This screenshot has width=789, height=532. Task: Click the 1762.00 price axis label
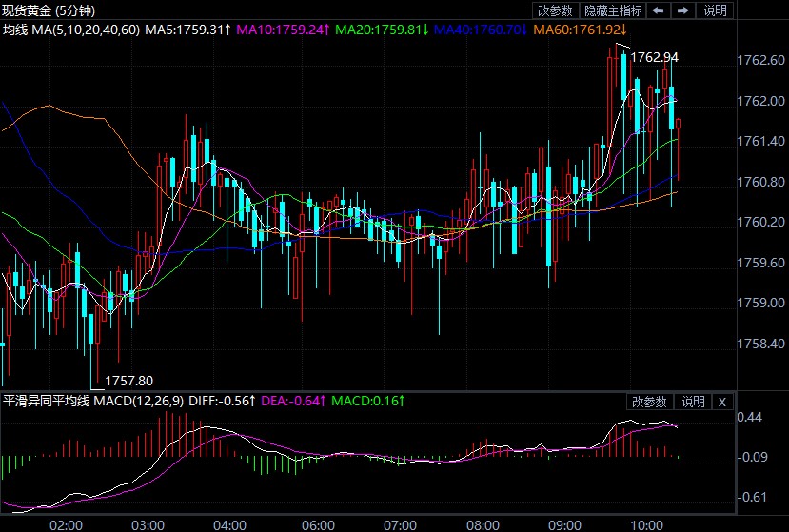[x=760, y=101]
